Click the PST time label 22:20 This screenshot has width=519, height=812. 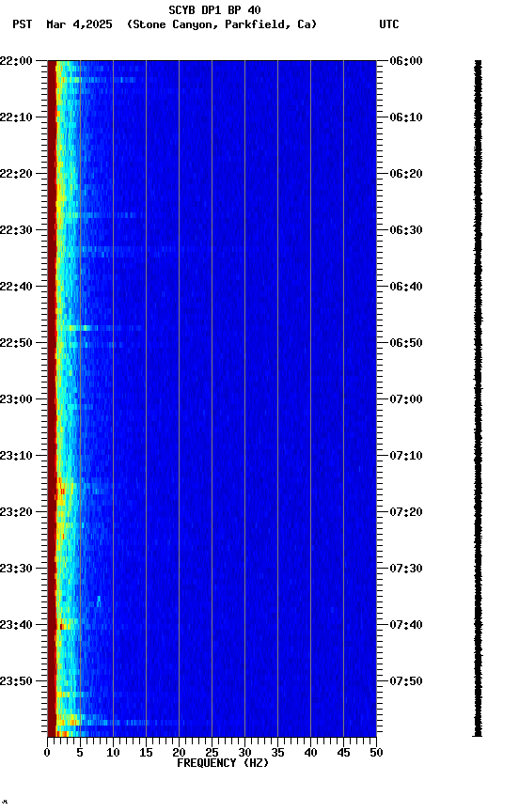pyautogui.click(x=16, y=174)
